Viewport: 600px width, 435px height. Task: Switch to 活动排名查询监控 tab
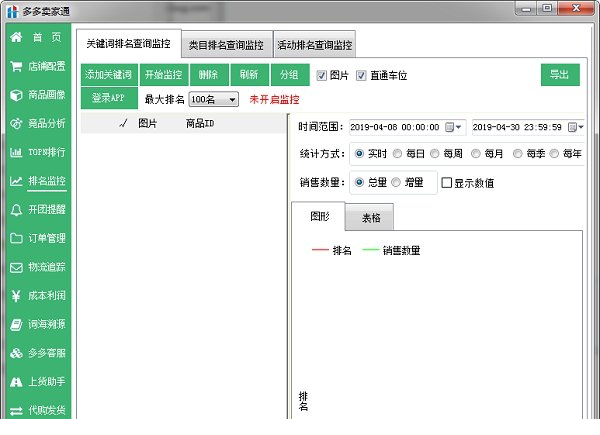point(315,45)
